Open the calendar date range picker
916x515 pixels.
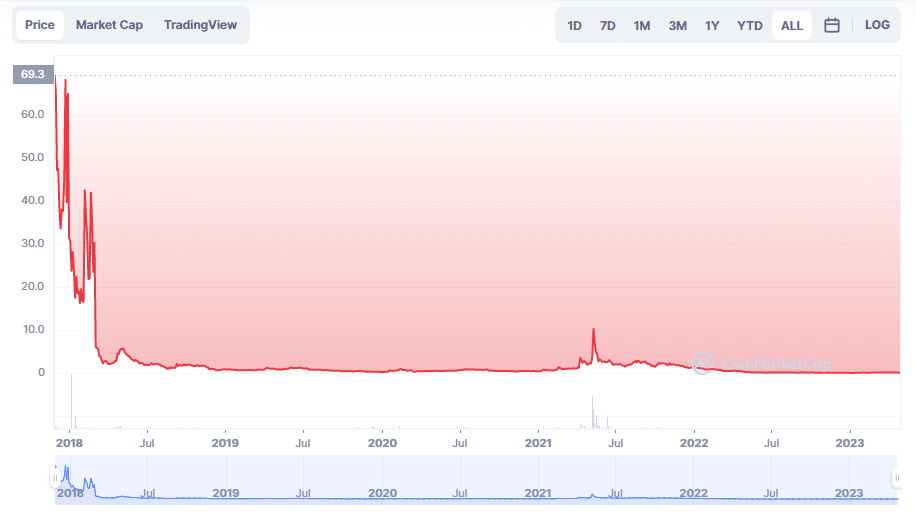tap(832, 25)
